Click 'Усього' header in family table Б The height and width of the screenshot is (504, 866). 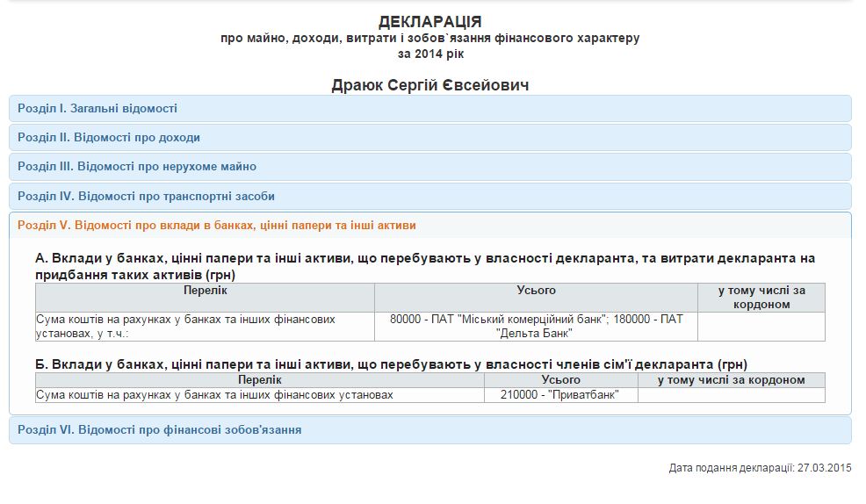coord(560,380)
